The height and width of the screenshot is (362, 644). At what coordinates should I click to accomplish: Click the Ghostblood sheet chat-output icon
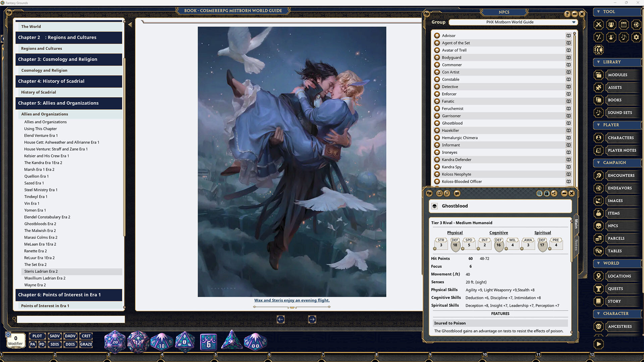click(457, 193)
